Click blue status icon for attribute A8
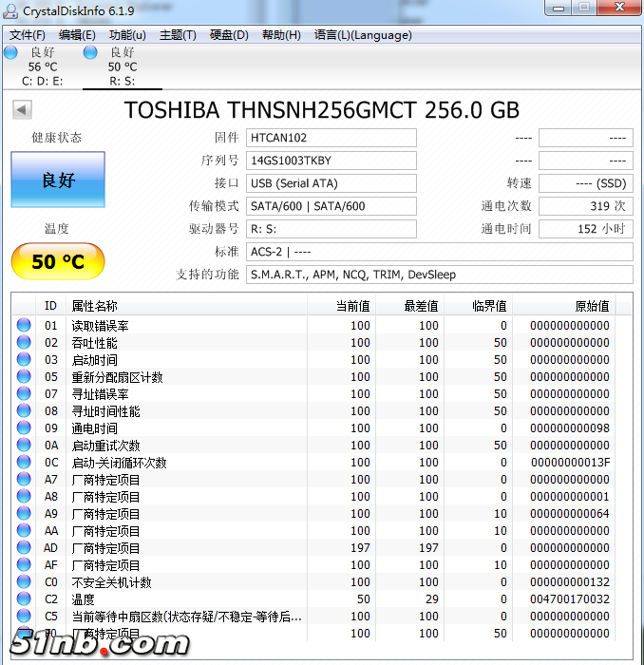The height and width of the screenshot is (665, 644). pos(24,496)
